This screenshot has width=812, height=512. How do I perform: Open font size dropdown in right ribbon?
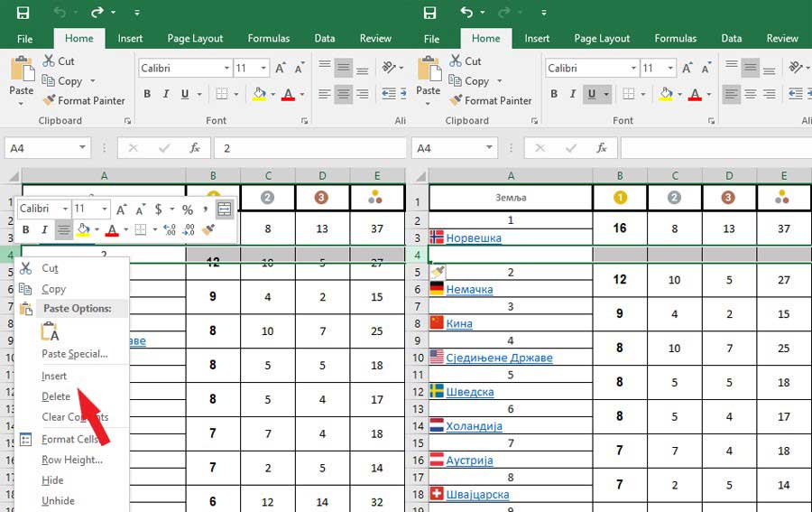click(670, 68)
